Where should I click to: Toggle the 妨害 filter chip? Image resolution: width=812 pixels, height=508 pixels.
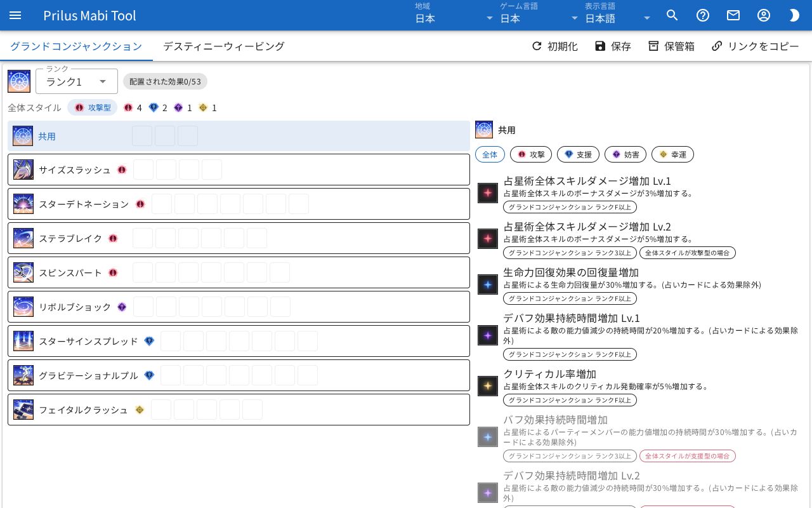[625, 154]
